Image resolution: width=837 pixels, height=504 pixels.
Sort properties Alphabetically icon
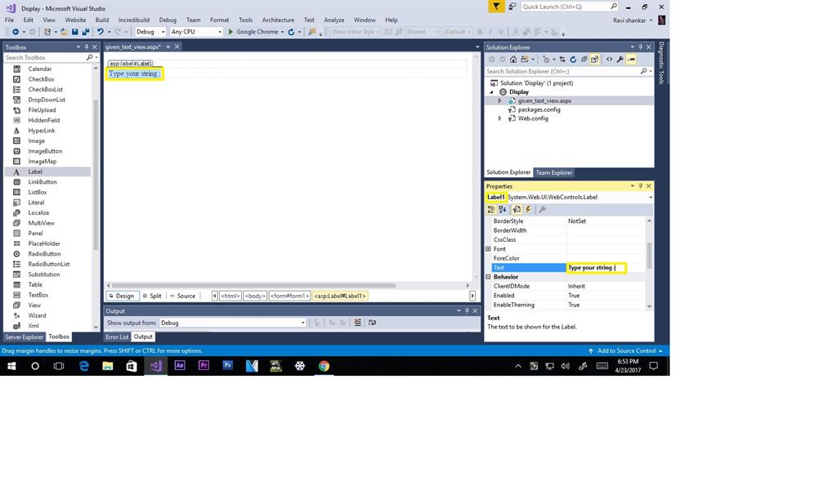pyautogui.click(x=503, y=210)
